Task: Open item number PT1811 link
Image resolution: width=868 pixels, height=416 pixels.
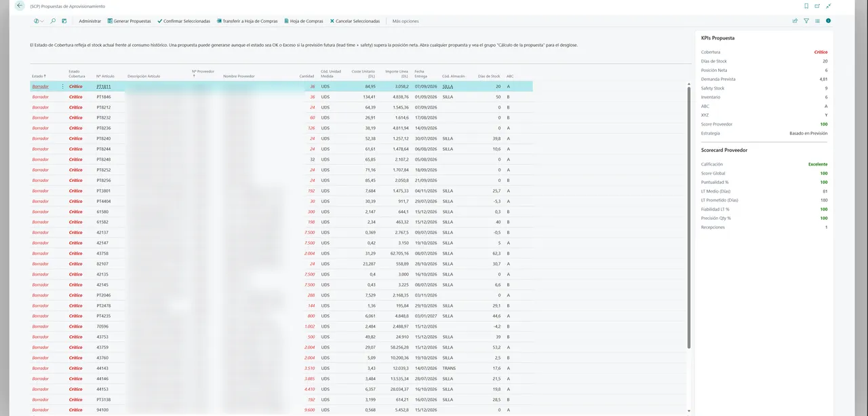Action: pos(104,87)
